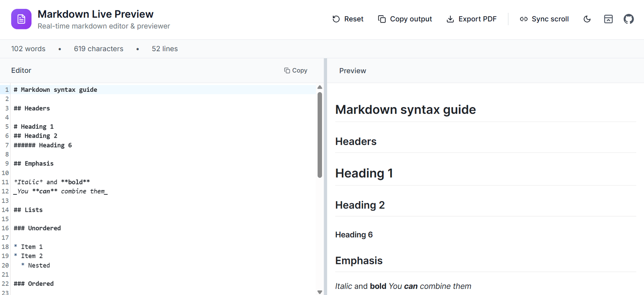
Task: Click the 'Editor' panel title
Action: tap(21, 70)
